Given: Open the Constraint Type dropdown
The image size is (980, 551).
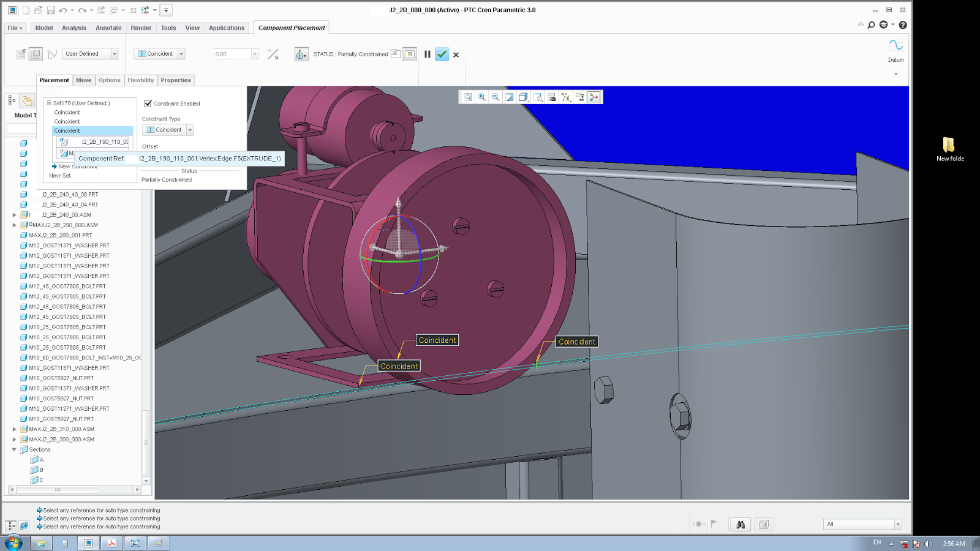Looking at the screenshot, I should pyautogui.click(x=189, y=129).
